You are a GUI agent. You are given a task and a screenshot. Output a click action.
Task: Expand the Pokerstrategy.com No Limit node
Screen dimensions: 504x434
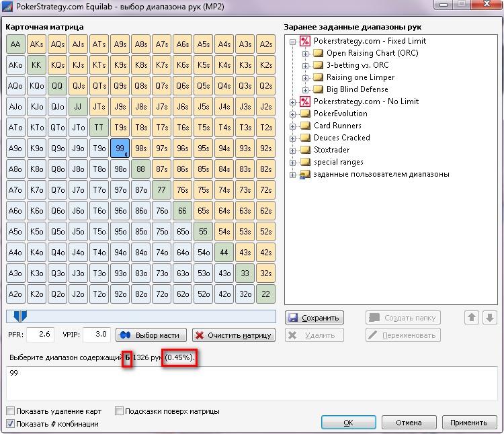tap(292, 102)
